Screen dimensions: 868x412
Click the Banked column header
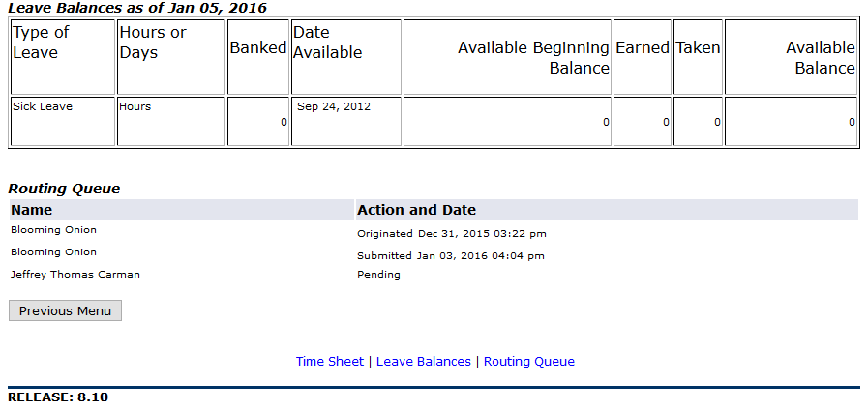click(258, 57)
